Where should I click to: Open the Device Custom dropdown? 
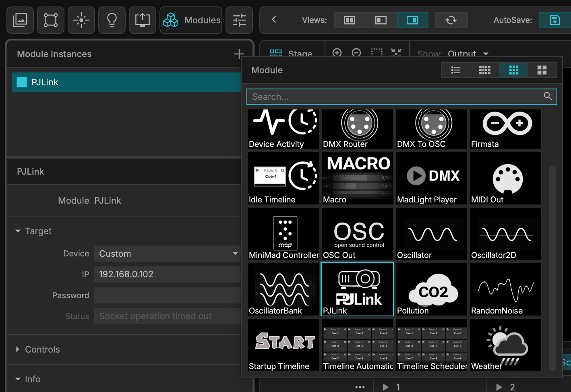168,254
